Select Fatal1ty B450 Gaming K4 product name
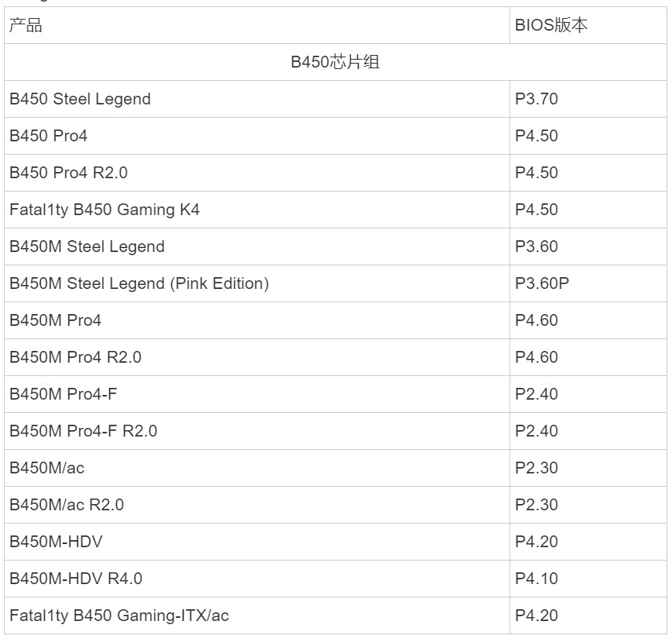The height and width of the screenshot is (643, 672). click(104, 210)
